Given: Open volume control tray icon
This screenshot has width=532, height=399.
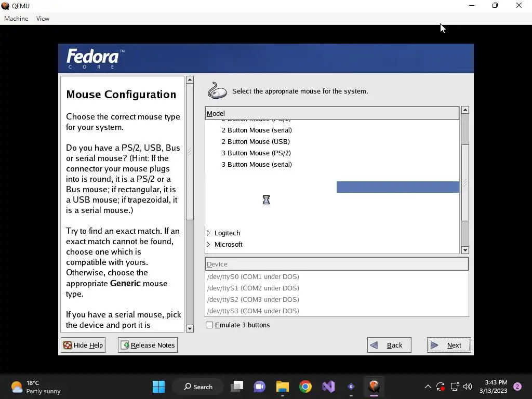Looking at the screenshot, I should pos(468,387).
